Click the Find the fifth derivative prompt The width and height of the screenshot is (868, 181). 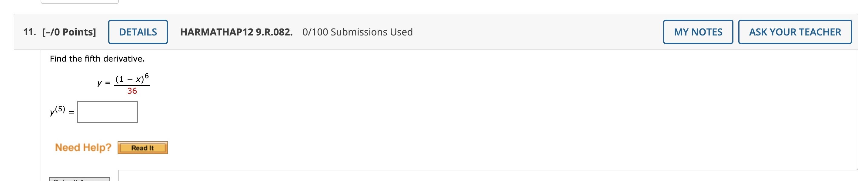97,59
